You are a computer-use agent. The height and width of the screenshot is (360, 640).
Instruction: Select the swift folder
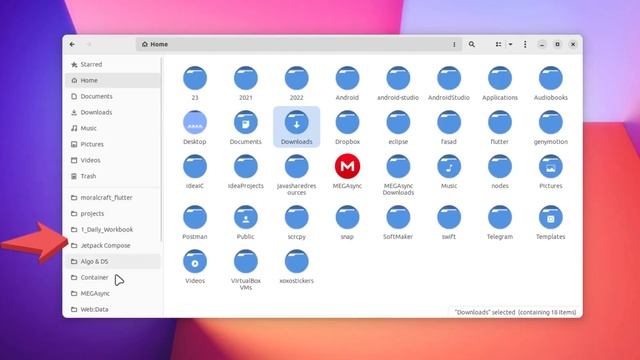[x=449, y=222]
